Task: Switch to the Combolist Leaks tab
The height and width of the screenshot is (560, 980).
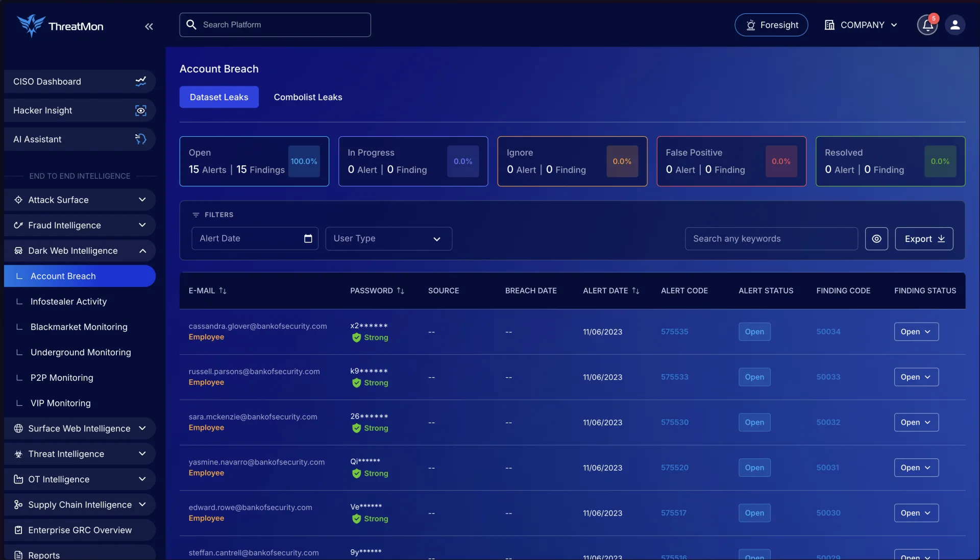Action: tap(308, 97)
